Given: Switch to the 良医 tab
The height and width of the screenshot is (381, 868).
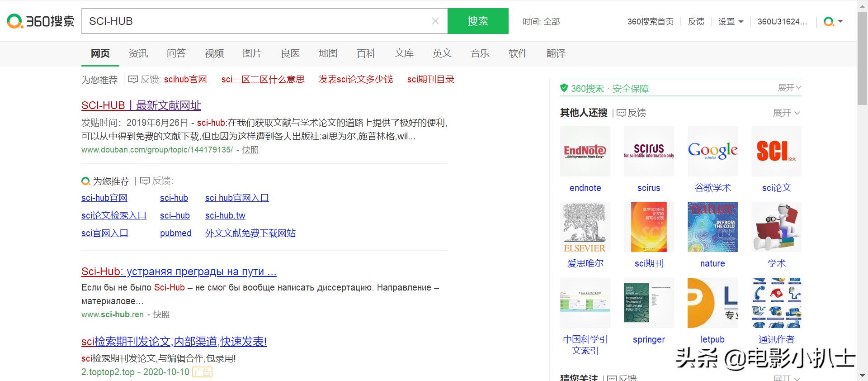Looking at the screenshot, I should pyautogui.click(x=290, y=53).
